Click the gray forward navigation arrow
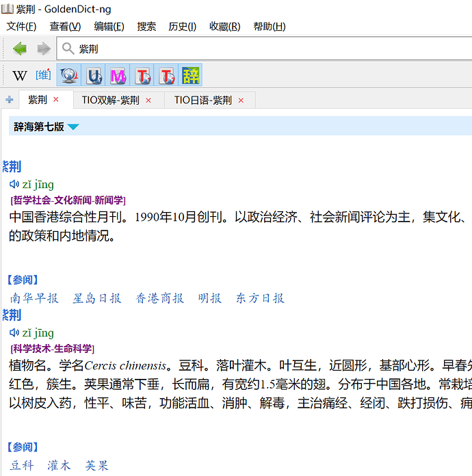Screen dimensions: 472x476 tap(44, 49)
